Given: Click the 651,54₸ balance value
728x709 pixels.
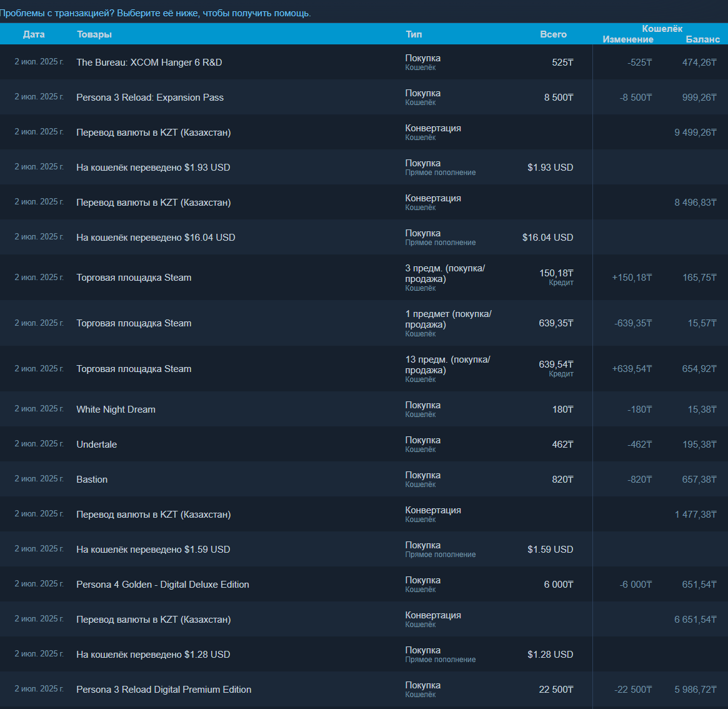Looking at the screenshot, I should [x=699, y=585].
